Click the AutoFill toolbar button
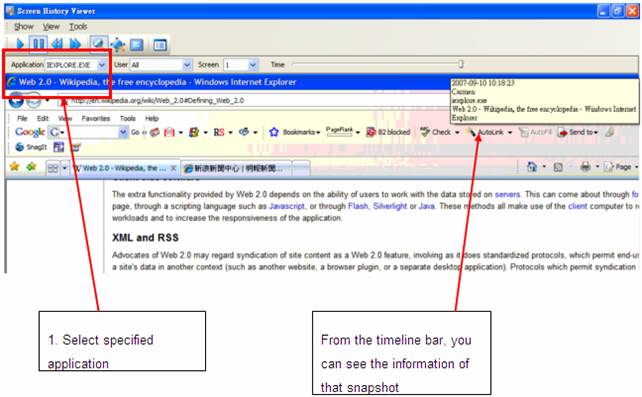The height and width of the screenshot is (397, 642). (x=536, y=132)
